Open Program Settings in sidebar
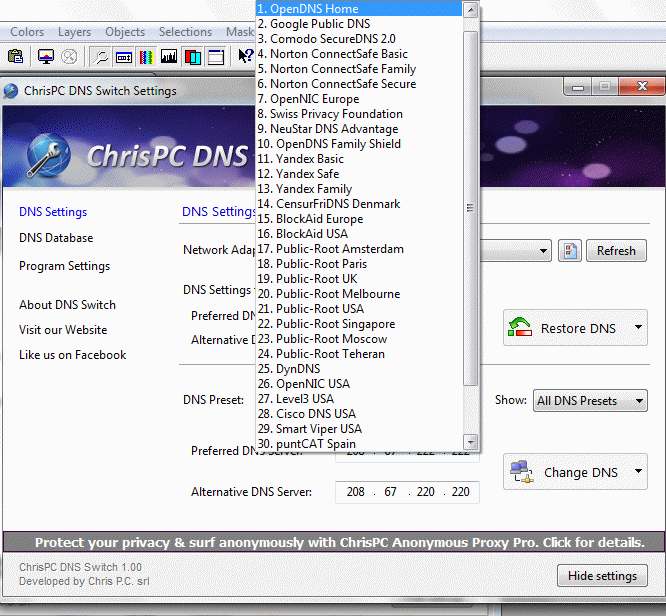 (x=65, y=266)
